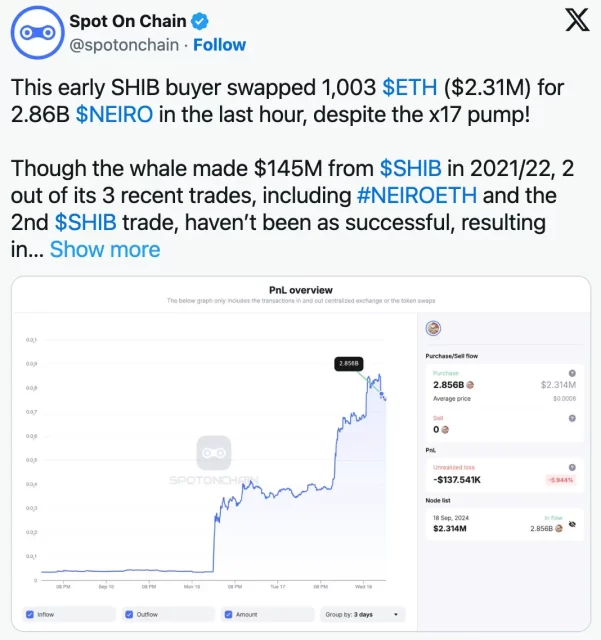Click the Purchase info help icon
The width and height of the screenshot is (601, 640).
click(x=572, y=373)
